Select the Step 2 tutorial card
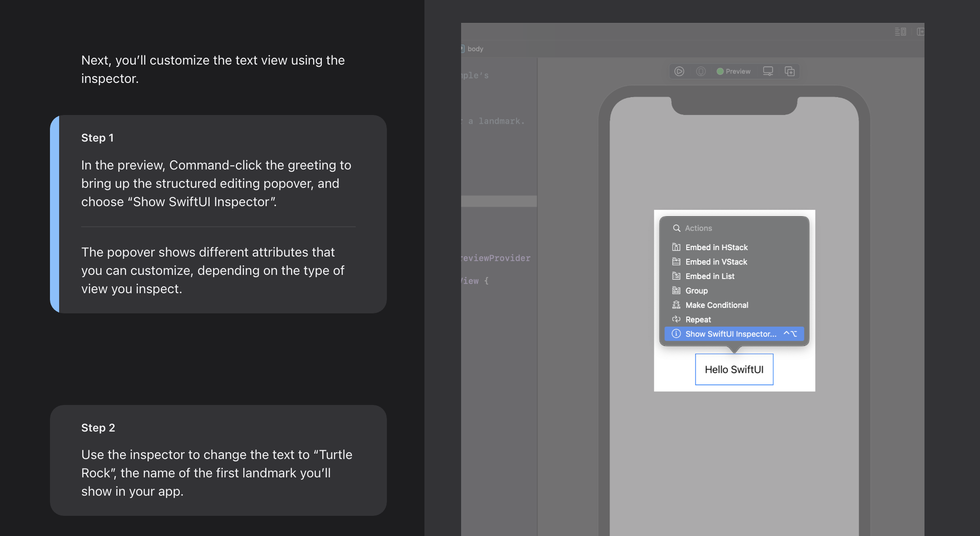This screenshot has width=980, height=536. [218, 460]
